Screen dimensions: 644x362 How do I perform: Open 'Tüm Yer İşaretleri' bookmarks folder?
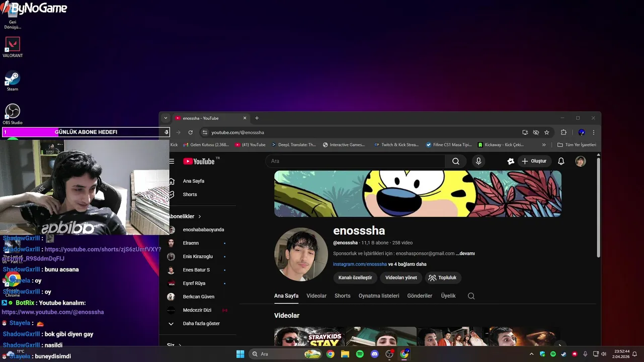(577, 145)
